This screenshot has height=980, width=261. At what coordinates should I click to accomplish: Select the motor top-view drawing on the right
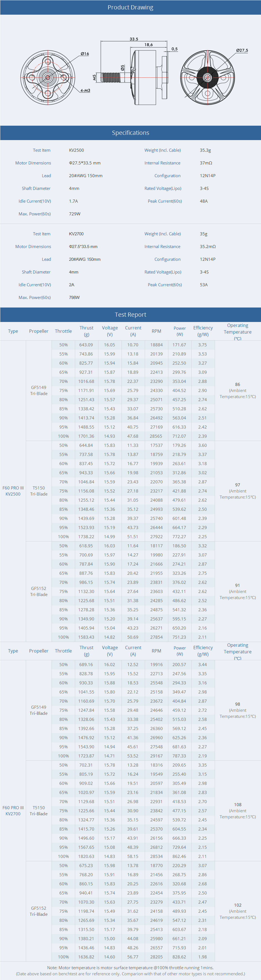pos(207,78)
